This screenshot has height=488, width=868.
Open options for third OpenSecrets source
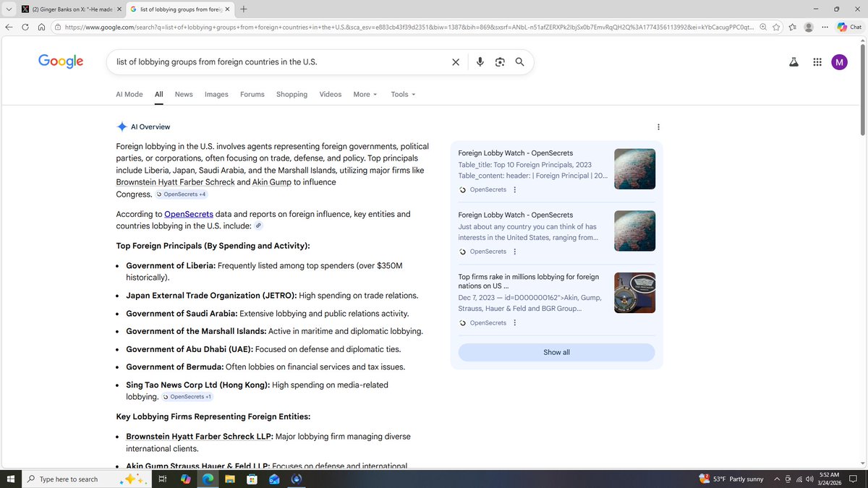coord(514,322)
